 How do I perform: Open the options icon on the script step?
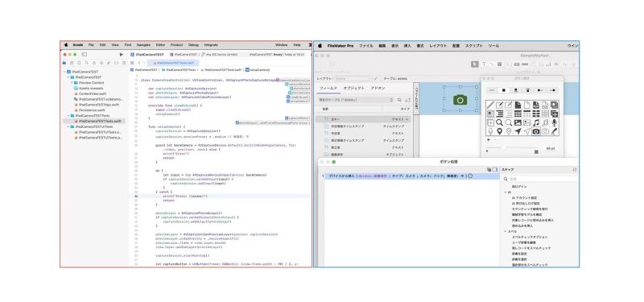[470, 176]
